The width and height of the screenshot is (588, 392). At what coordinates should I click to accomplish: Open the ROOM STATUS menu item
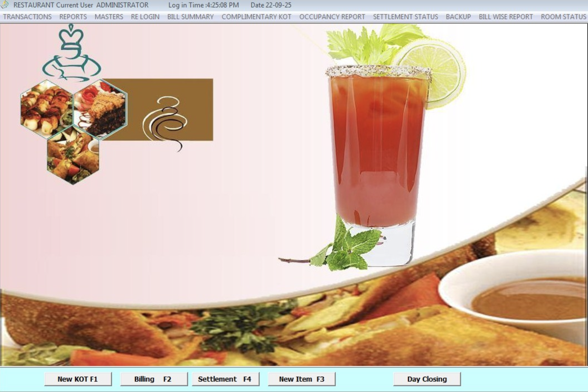click(x=563, y=17)
